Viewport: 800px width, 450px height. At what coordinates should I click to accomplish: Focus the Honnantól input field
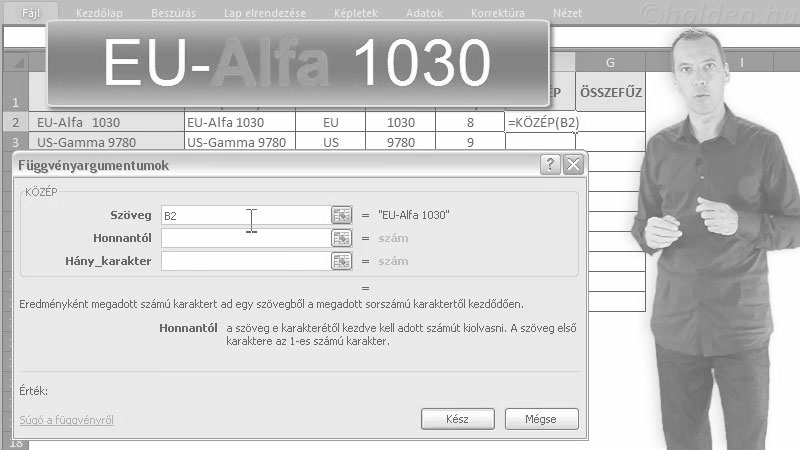[244, 238]
